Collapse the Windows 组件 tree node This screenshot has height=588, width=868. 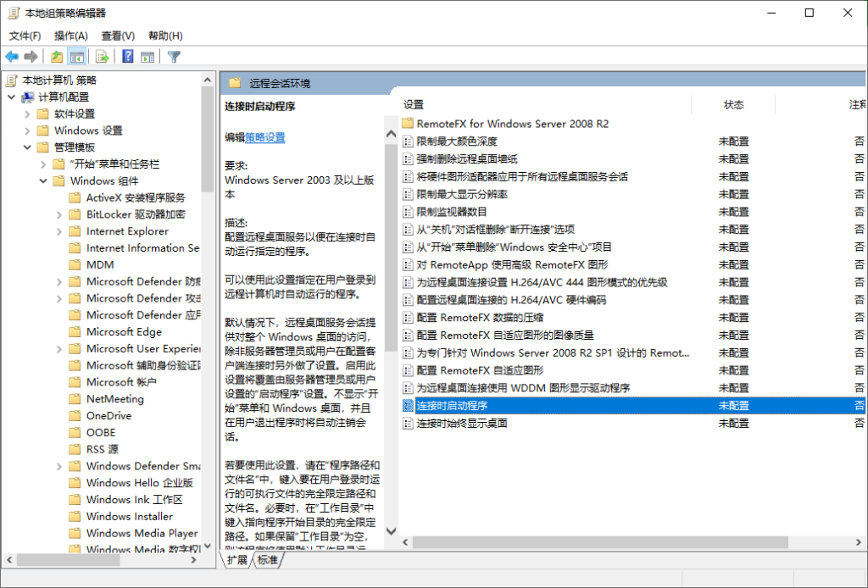click(x=43, y=181)
